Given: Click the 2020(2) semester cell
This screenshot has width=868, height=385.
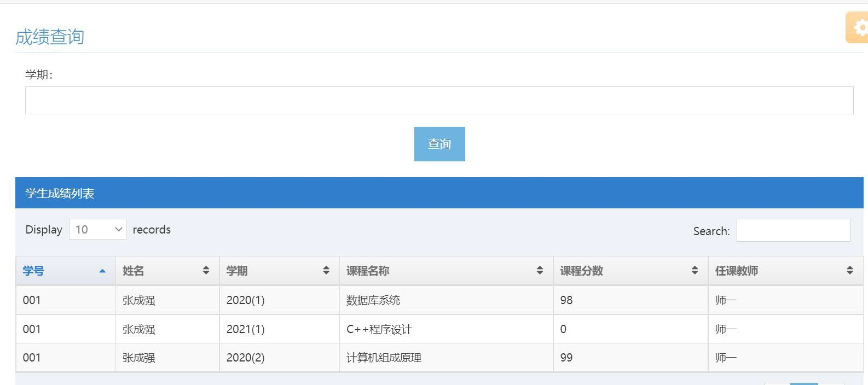Looking at the screenshot, I should point(279,358).
